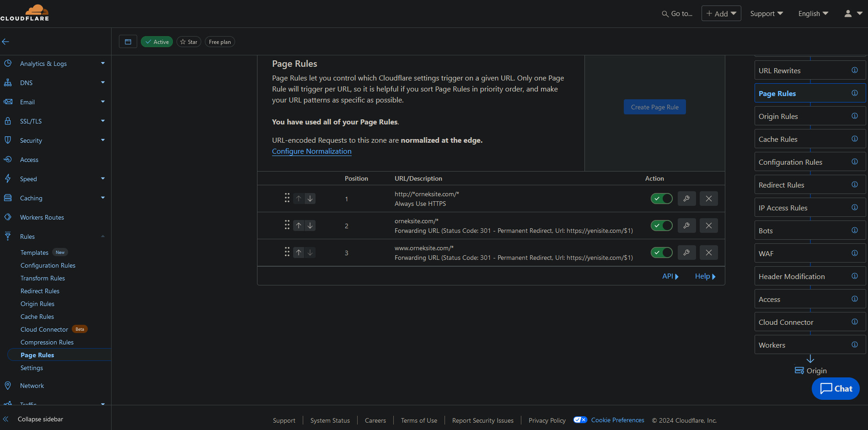The width and height of the screenshot is (868, 430).
Task: Edit rule 1 with wrench icon
Action: [686, 199]
